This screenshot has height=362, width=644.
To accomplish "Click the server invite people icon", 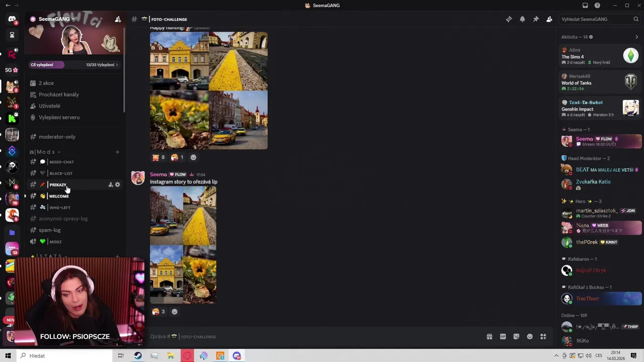I will (118, 19).
